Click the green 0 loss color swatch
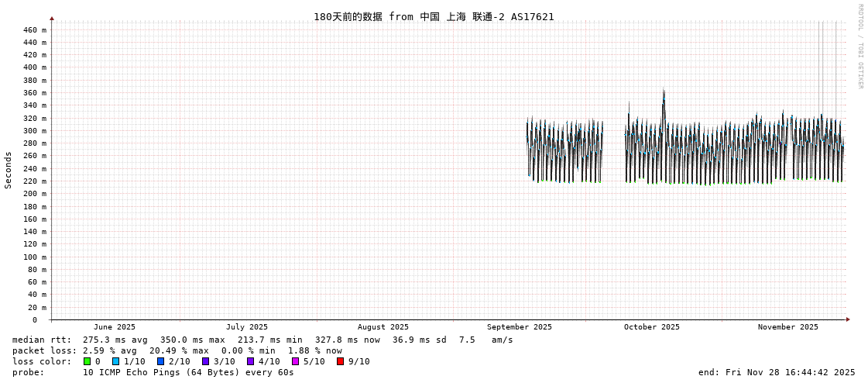 pos(87,361)
